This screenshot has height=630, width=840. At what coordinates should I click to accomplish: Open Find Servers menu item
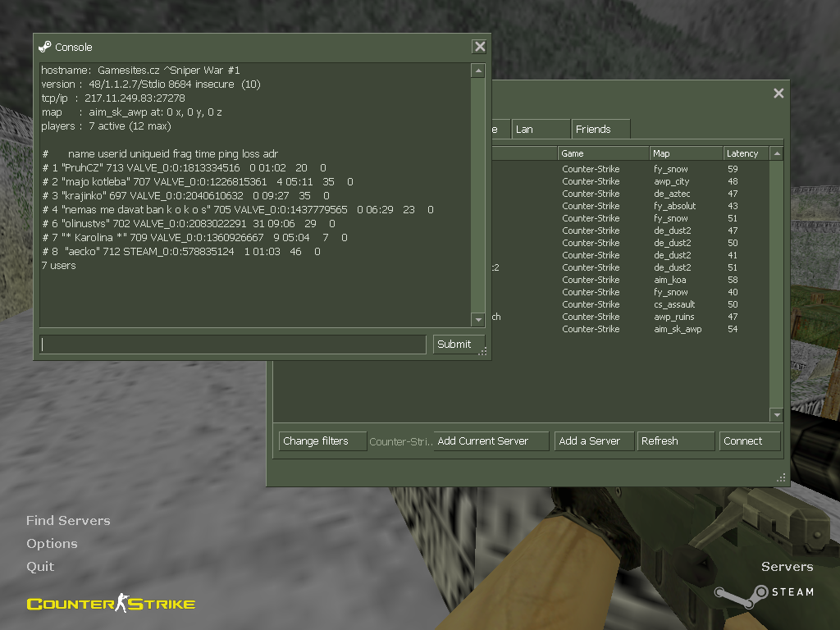tap(68, 521)
